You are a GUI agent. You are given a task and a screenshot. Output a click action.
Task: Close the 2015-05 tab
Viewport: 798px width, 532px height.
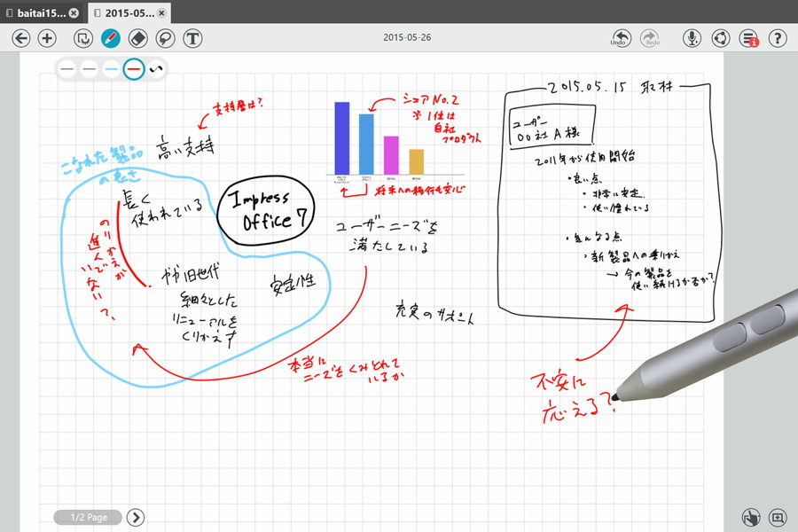(x=161, y=13)
